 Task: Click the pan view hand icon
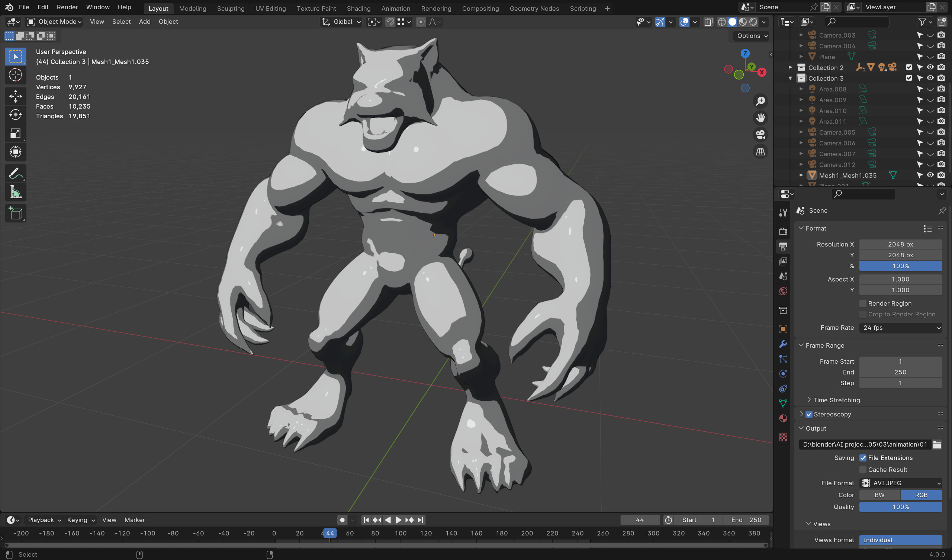pos(760,118)
